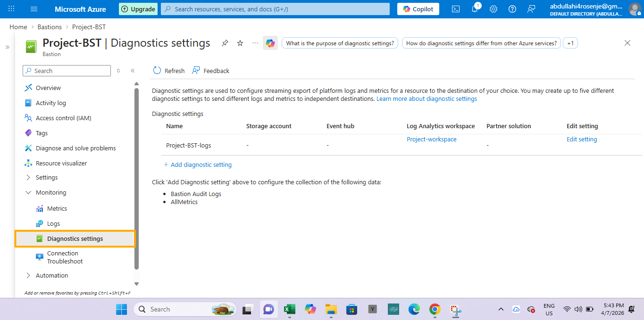The image size is (644, 320).
Task: Open the more options ellipsis beside the star
Action: point(255,43)
